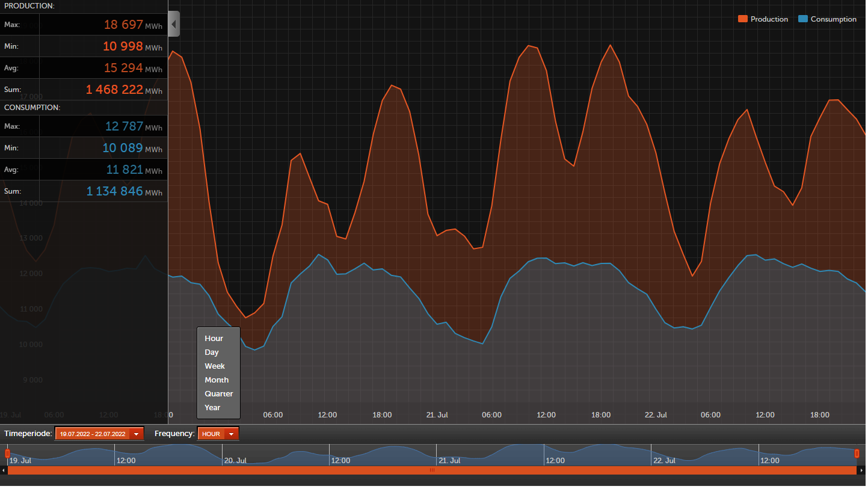Viewport: 868px width, 489px height.
Task: Click the blue Consumption legend swatch
Action: tap(802, 19)
